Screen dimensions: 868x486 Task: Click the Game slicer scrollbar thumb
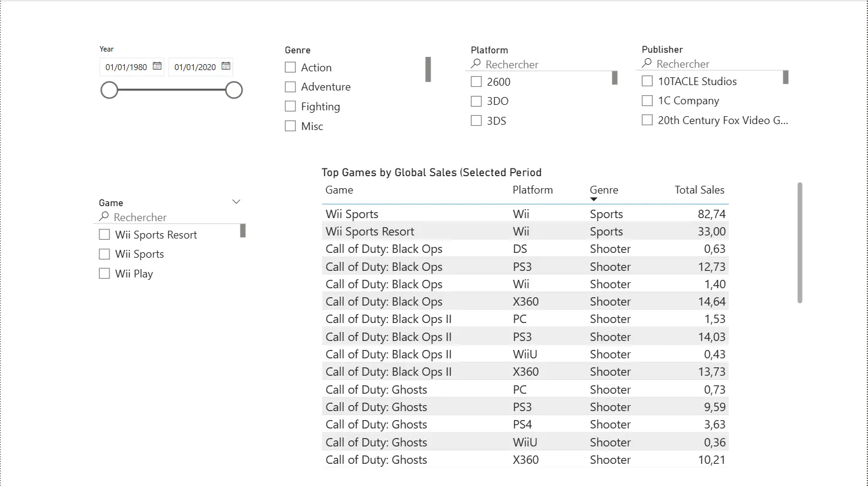(243, 231)
